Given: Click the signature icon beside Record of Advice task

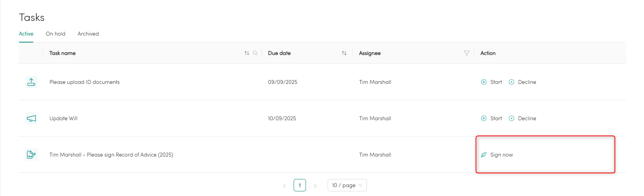Looking at the screenshot, I should pos(31,155).
